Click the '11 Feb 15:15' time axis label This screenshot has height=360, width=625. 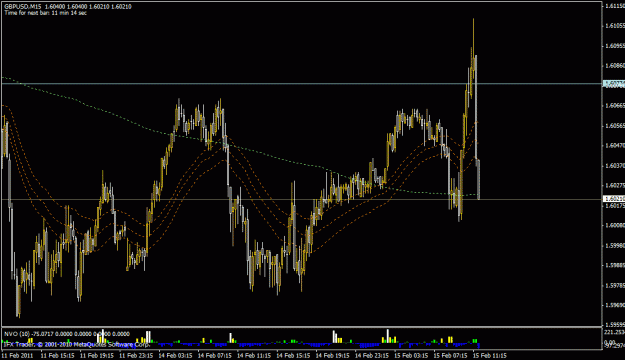pyautogui.click(x=57, y=355)
